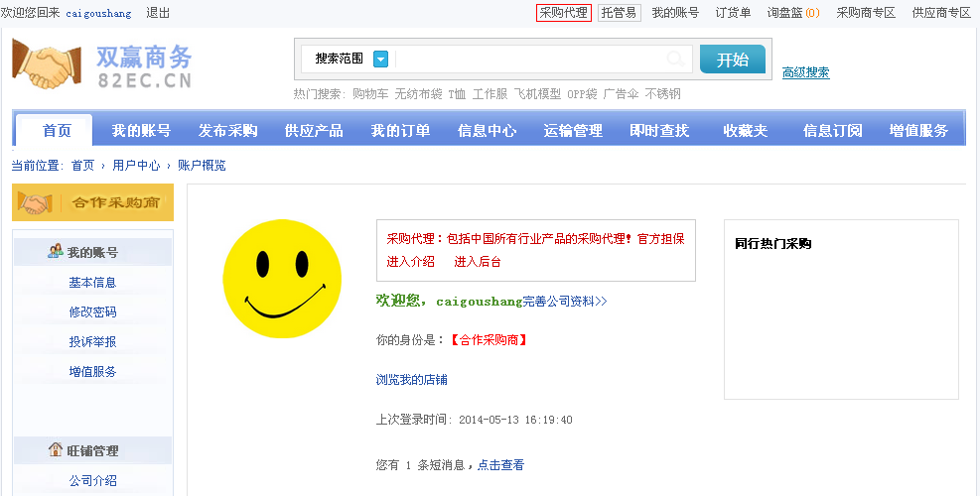
Task: Click the people icon beside 我的账号 sidebar
Action: tap(55, 251)
